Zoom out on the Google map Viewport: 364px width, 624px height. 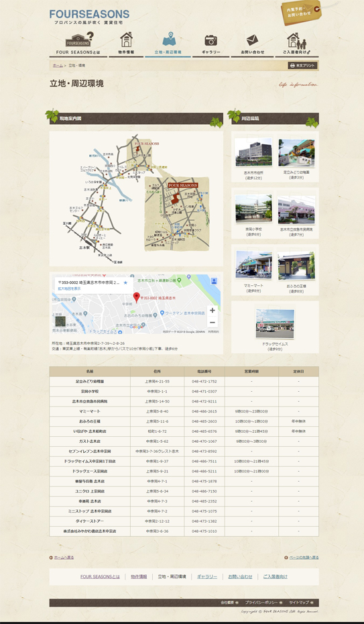pyautogui.click(x=213, y=322)
